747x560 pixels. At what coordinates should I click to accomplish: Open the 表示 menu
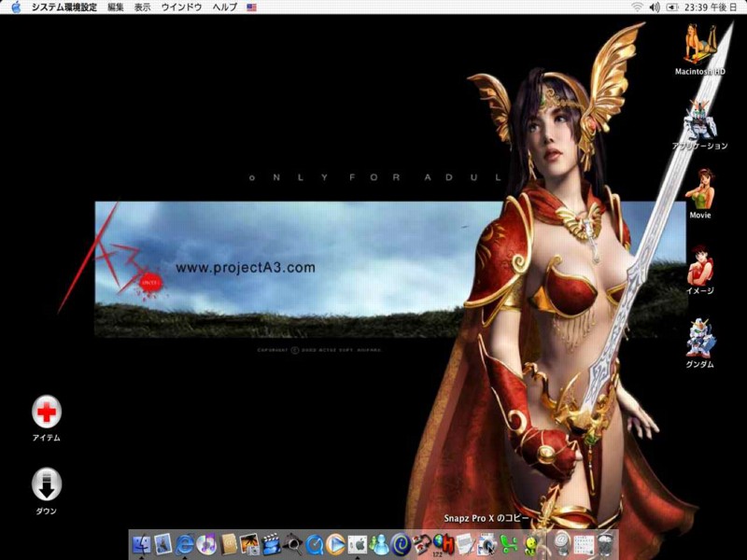coord(142,7)
